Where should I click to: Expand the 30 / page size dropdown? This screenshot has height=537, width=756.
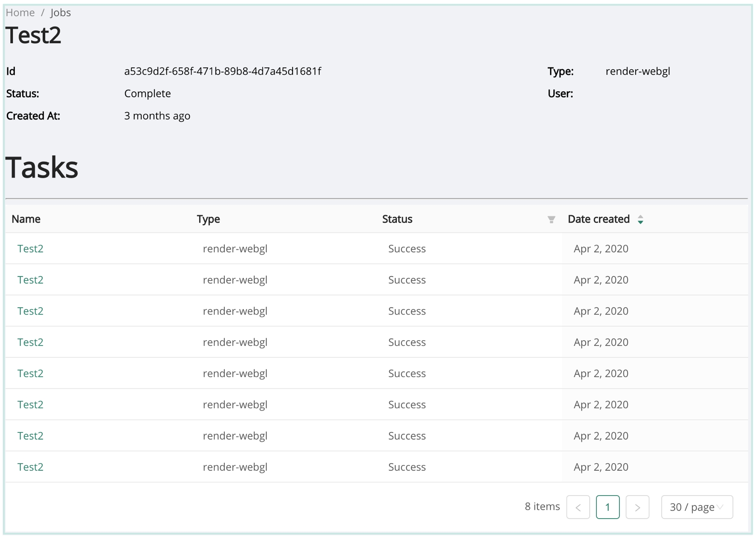[696, 507]
